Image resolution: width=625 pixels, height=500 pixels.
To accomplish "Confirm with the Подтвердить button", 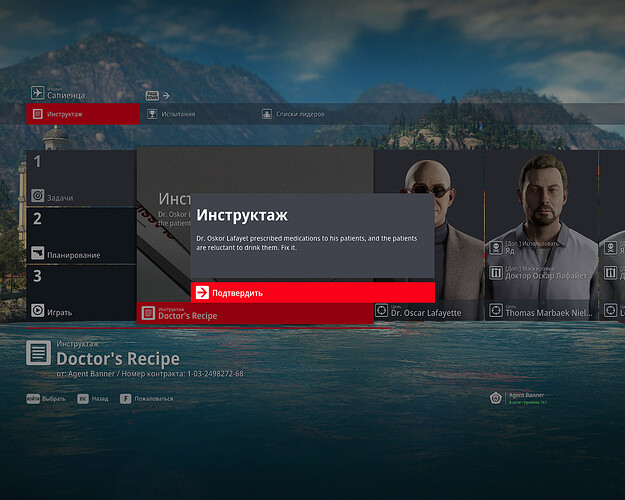I will pyautogui.click(x=312, y=293).
